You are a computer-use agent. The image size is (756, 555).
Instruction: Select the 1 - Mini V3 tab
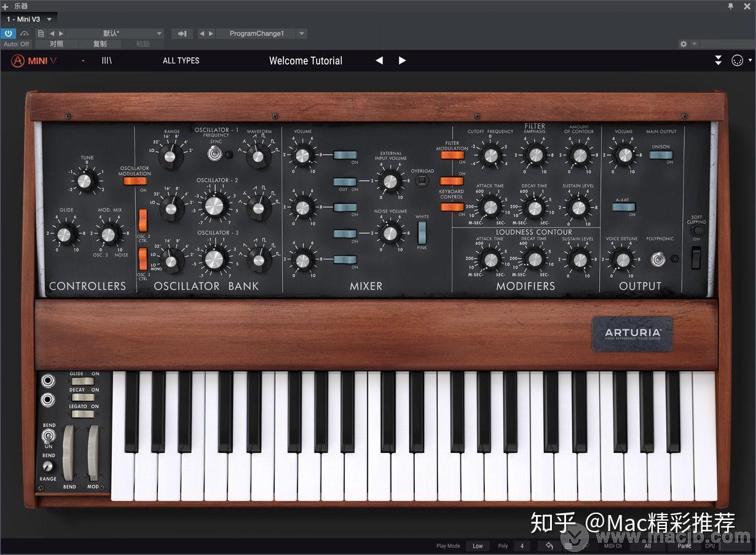pyautogui.click(x=25, y=18)
